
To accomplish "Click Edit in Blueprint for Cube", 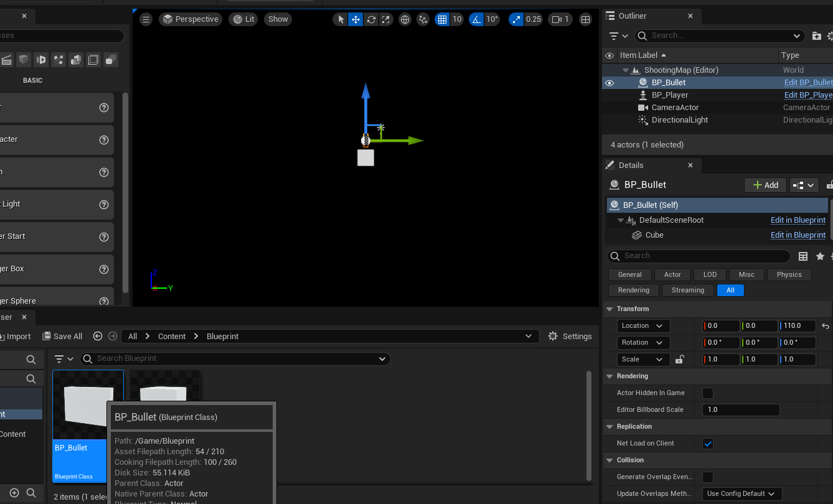I will [798, 235].
